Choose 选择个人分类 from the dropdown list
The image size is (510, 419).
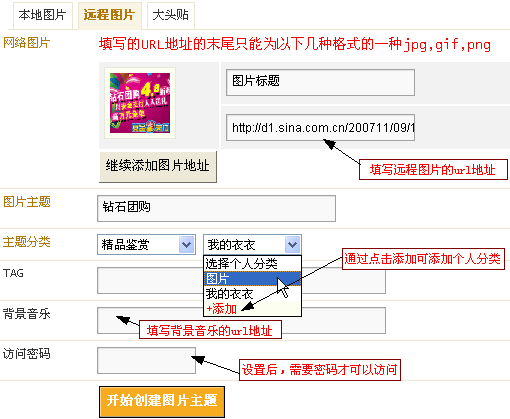click(252, 264)
